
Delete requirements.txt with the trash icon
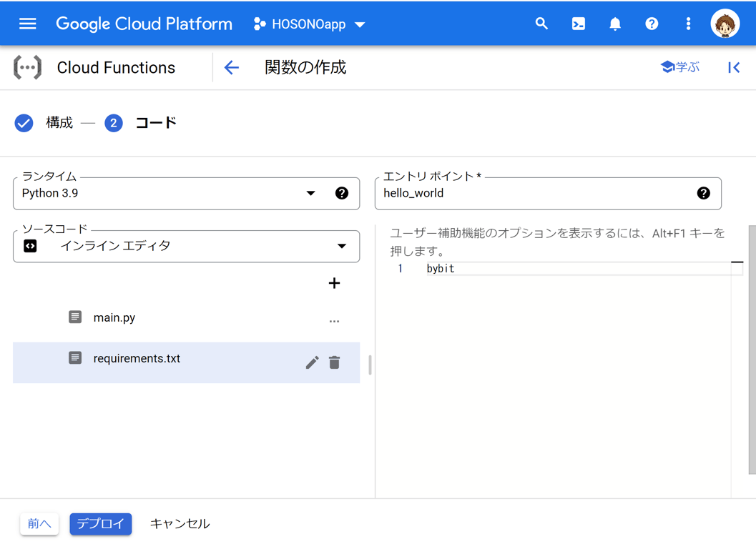point(334,362)
